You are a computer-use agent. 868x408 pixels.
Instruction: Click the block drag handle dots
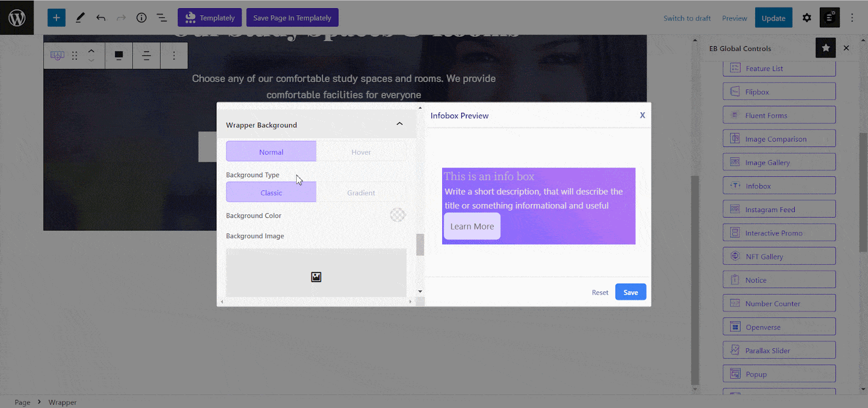coord(75,55)
